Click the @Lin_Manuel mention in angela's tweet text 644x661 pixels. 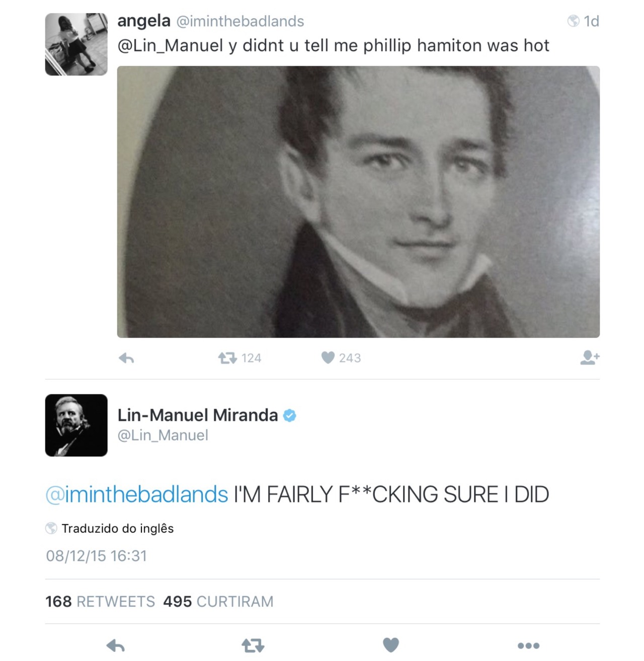click(170, 46)
